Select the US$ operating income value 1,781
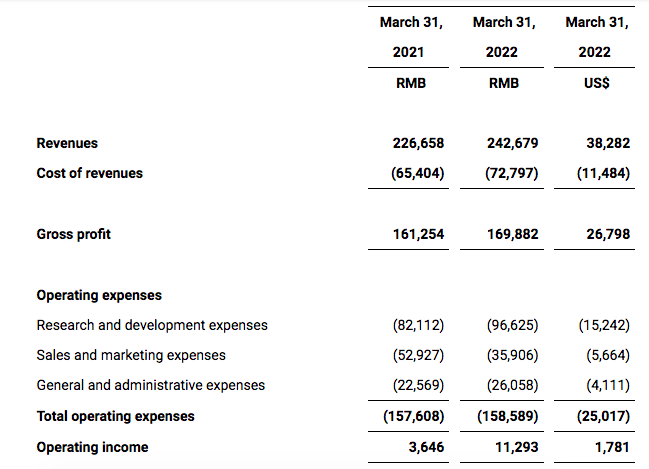 pyautogui.click(x=612, y=447)
